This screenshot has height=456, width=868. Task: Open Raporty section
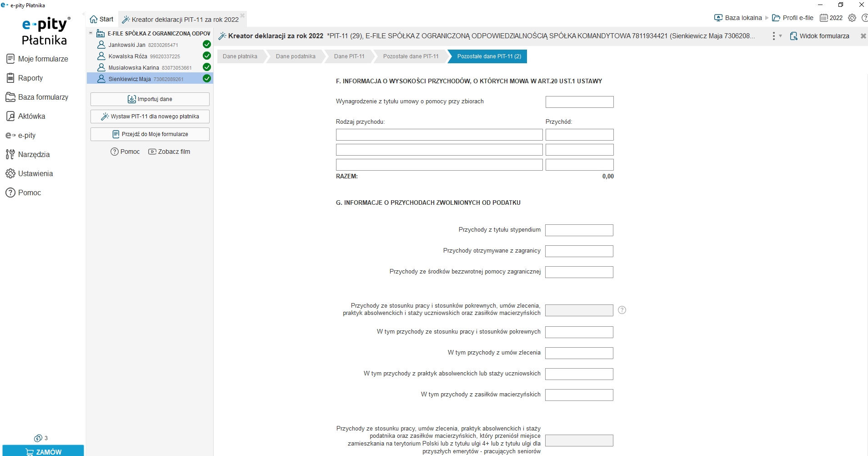coord(25,78)
